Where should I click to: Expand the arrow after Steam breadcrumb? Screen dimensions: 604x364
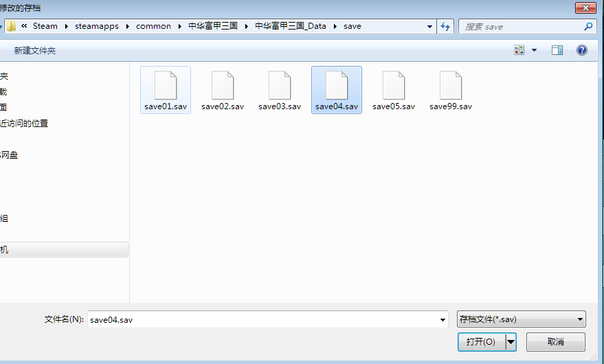pyautogui.click(x=66, y=26)
